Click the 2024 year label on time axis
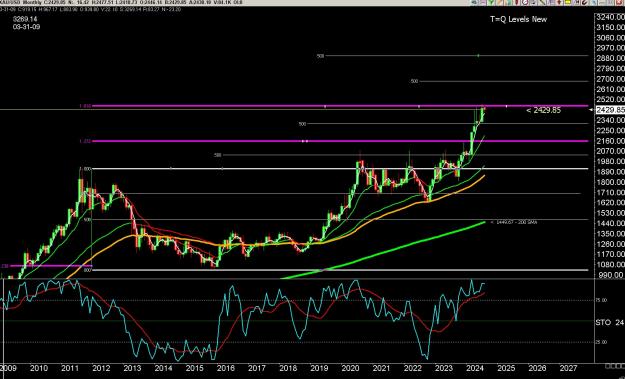Viewport: 625px width, 379px height. coord(475,367)
